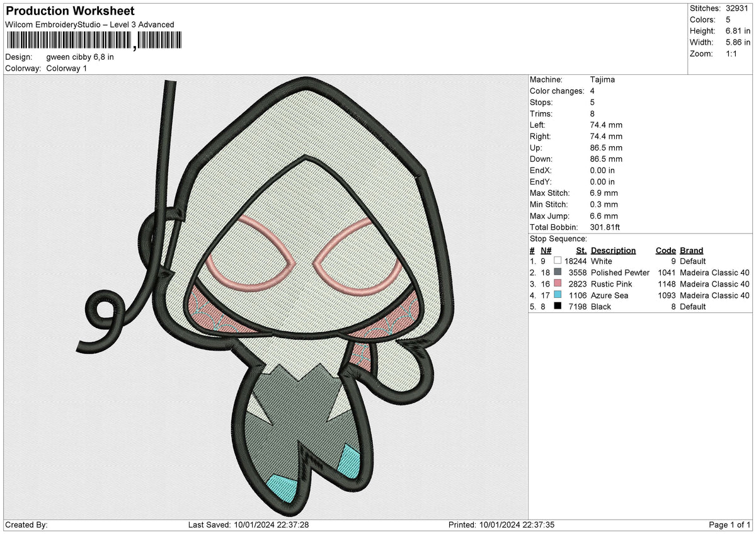Select thread code 1041
This screenshot has height=534, width=756.
[667, 273]
